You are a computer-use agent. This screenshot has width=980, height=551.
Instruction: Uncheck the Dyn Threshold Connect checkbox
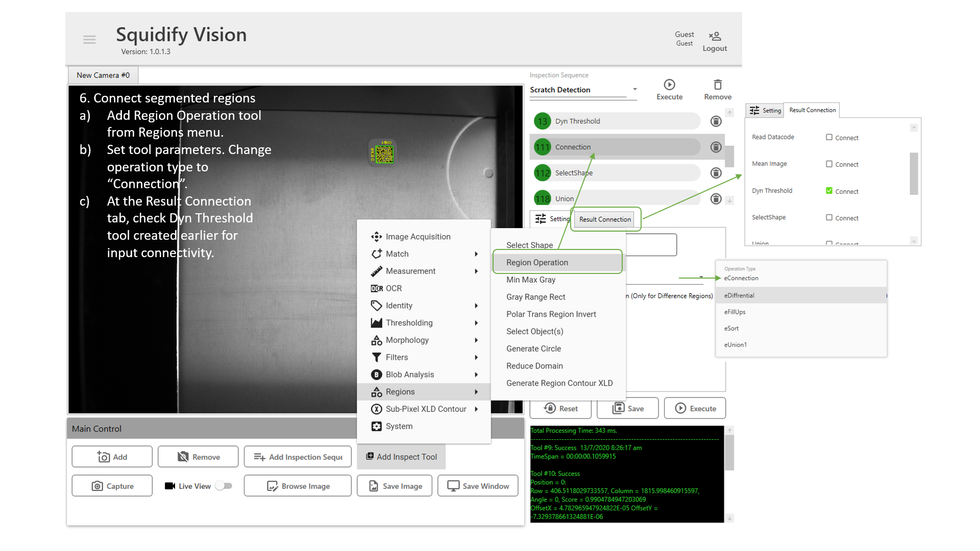(x=829, y=191)
